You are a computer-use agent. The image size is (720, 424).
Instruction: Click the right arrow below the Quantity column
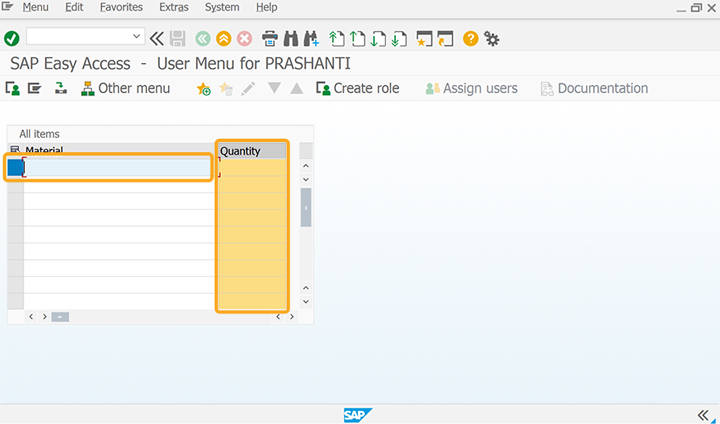coord(292,317)
